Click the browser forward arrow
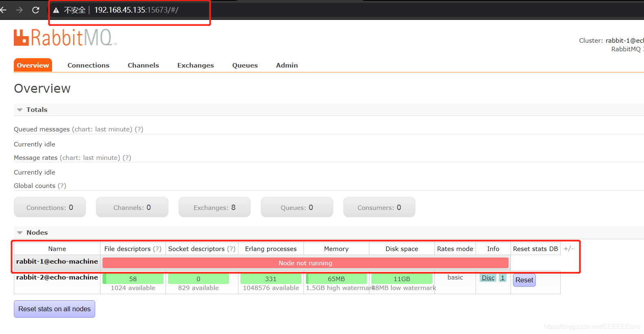Viewport: 644px width, 334px height. pos(19,10)
